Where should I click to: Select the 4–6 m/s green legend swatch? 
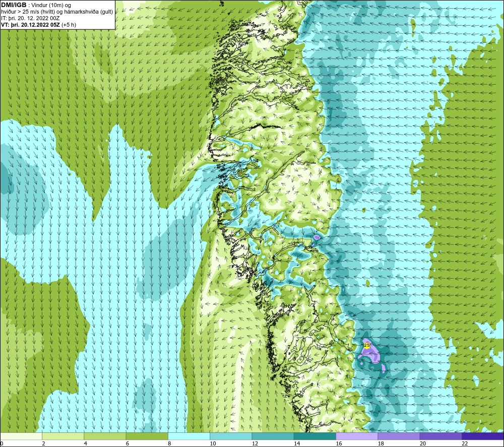(x=105, y=436)
